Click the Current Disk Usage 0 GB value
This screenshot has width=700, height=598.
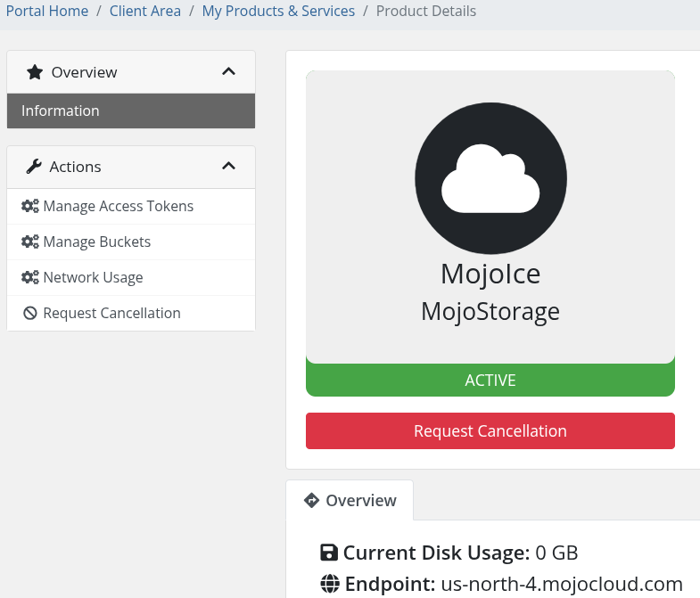tap(556, 553)
